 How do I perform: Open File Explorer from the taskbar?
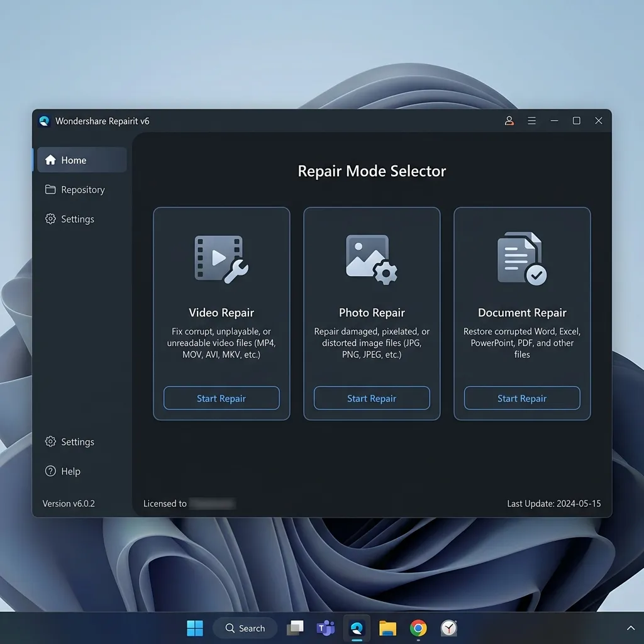coord(387,628)
